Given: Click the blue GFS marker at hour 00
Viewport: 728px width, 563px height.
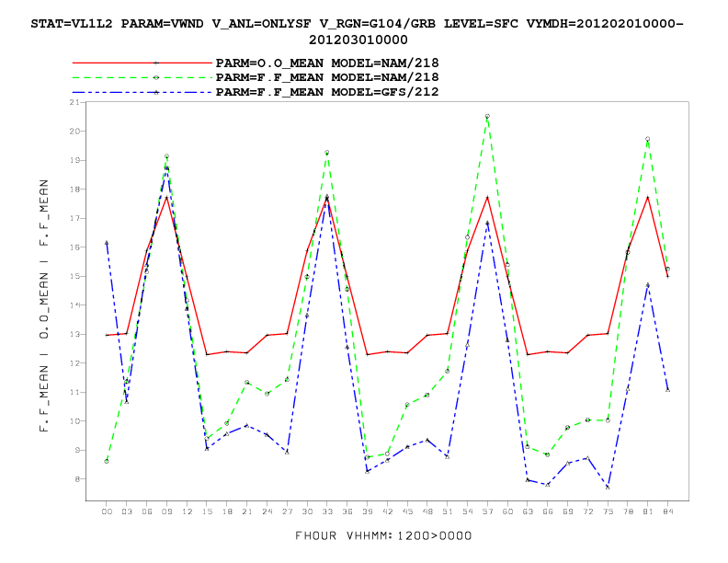Looking at the screenshot, I should click(107, 243).
